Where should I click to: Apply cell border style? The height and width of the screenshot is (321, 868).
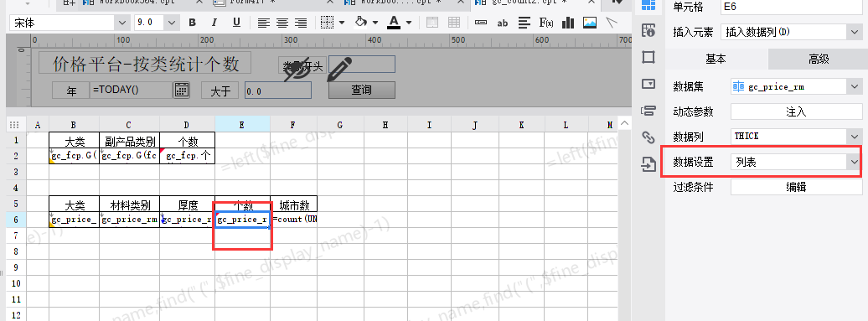pyautogui.click(x=328, y=23)
